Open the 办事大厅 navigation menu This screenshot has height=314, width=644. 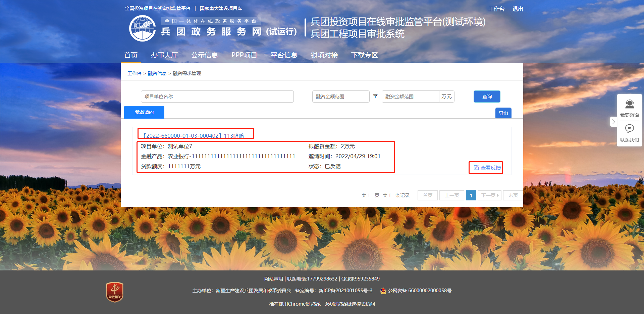164,55
